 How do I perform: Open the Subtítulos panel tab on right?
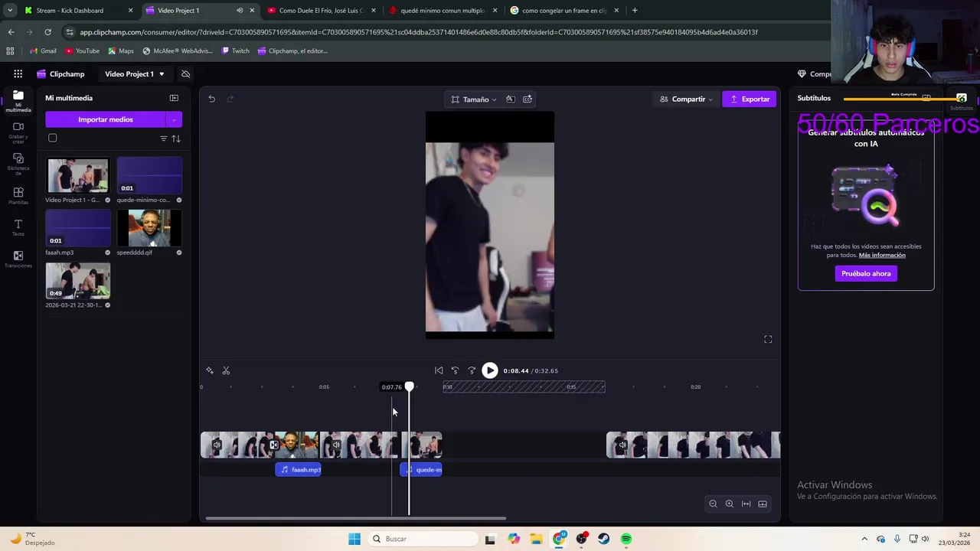961,100
